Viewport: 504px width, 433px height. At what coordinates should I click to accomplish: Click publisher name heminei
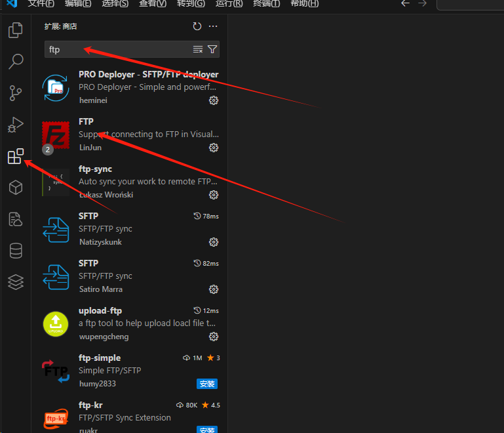point(93,100)
